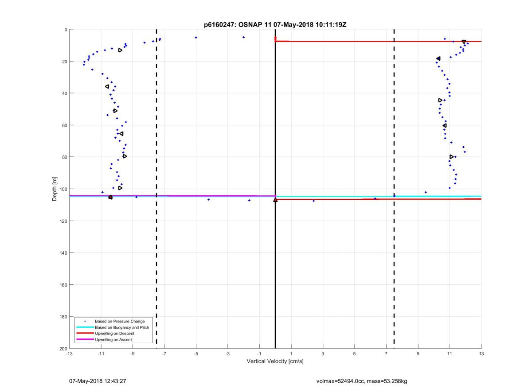
Task: Click x-axis tick label -5
Action: (x=196, y=353)
